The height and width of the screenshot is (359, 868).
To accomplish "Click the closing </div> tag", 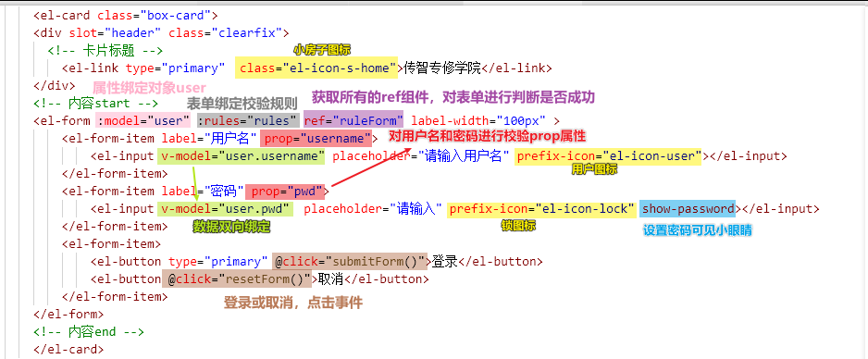I will pyautogui.click(x=55, y=86).
